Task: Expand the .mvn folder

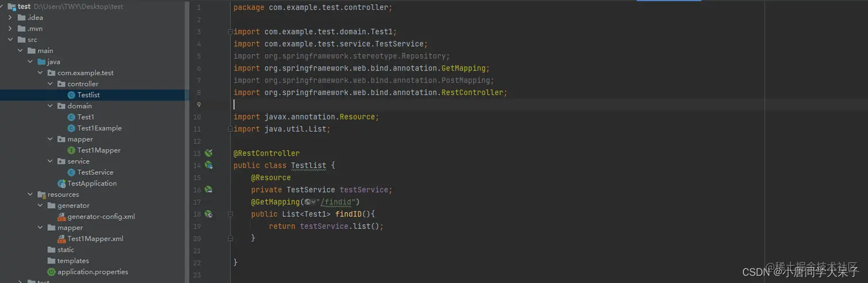Action: pyautogui.click(x=10, y=29)
